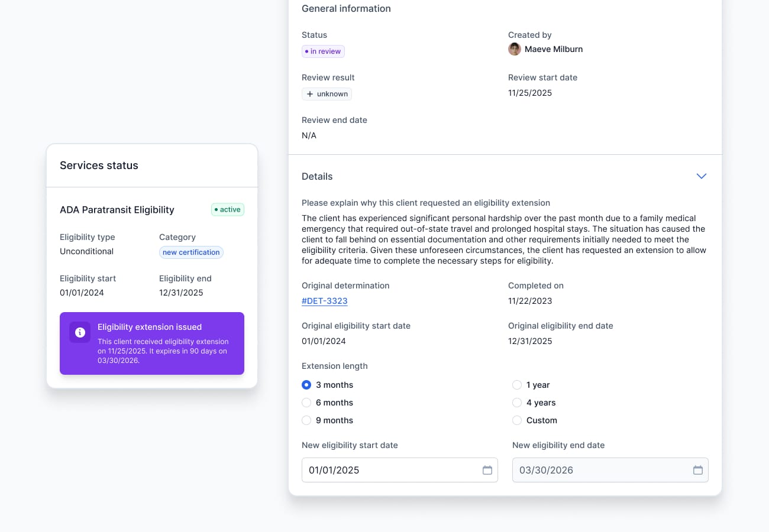Screen dimensions: 769x532
Task: Click the Details section heading
Action: coord(317,176)
